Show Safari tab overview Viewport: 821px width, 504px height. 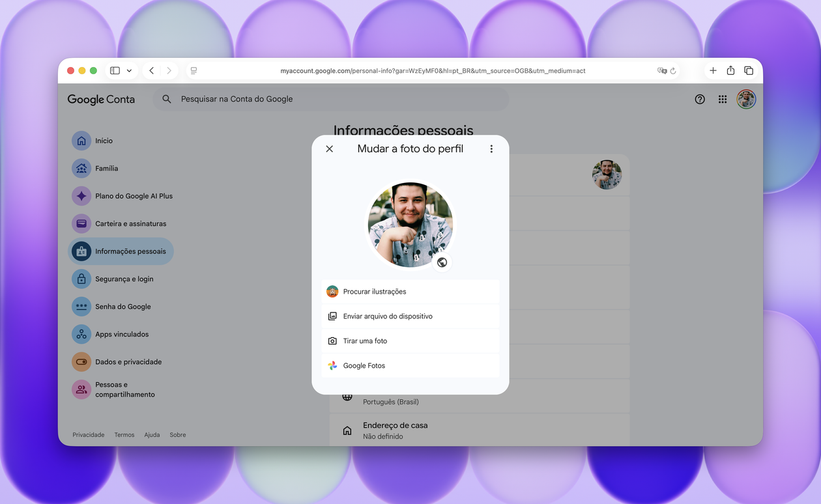tap(749, 70)
